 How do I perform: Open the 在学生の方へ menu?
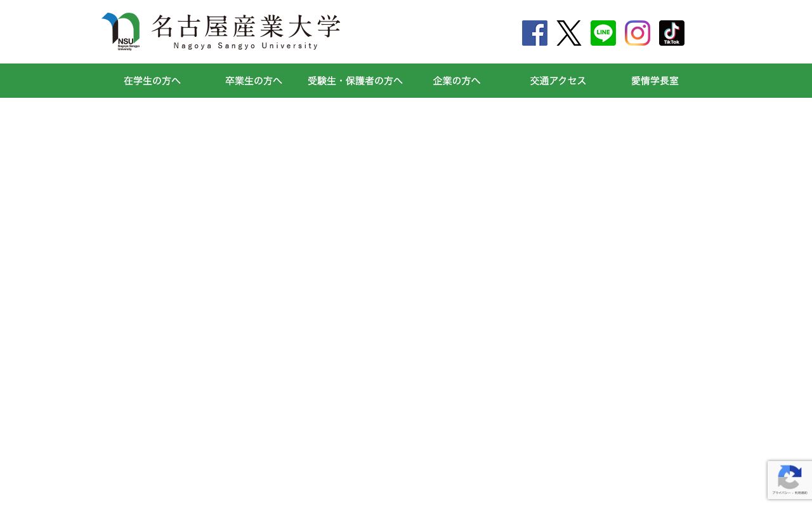click(x=152, y=81)
